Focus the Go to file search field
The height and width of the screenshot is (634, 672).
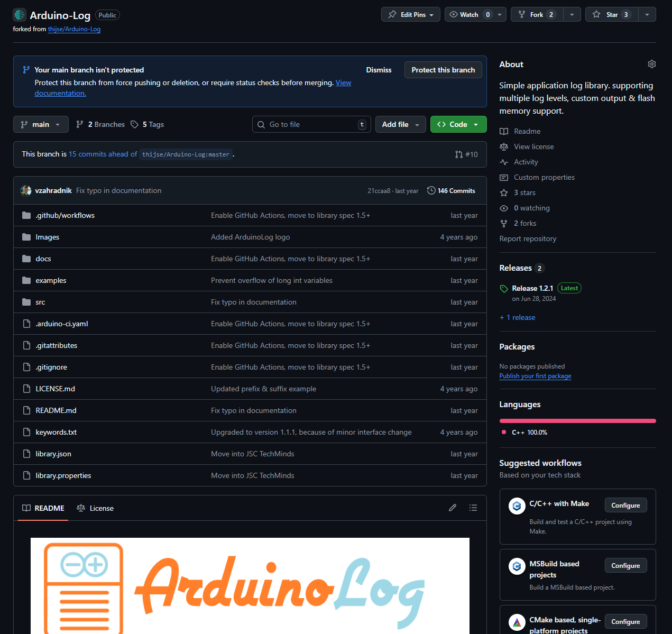311,124
